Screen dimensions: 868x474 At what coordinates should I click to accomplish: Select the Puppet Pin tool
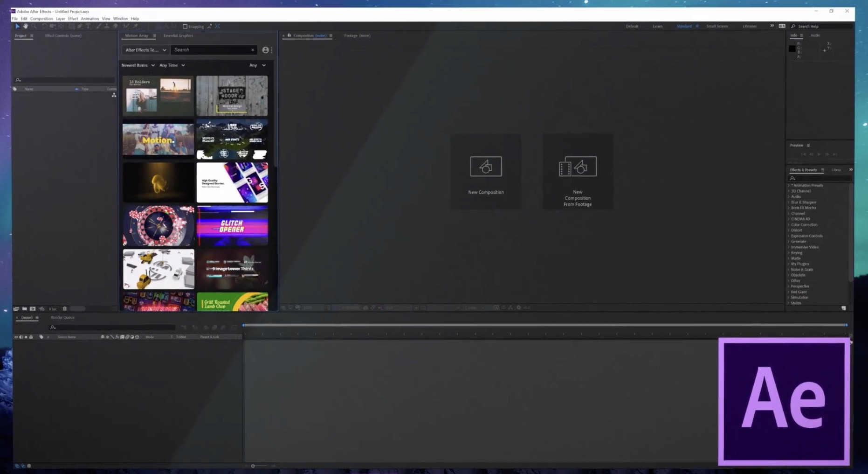136,26
